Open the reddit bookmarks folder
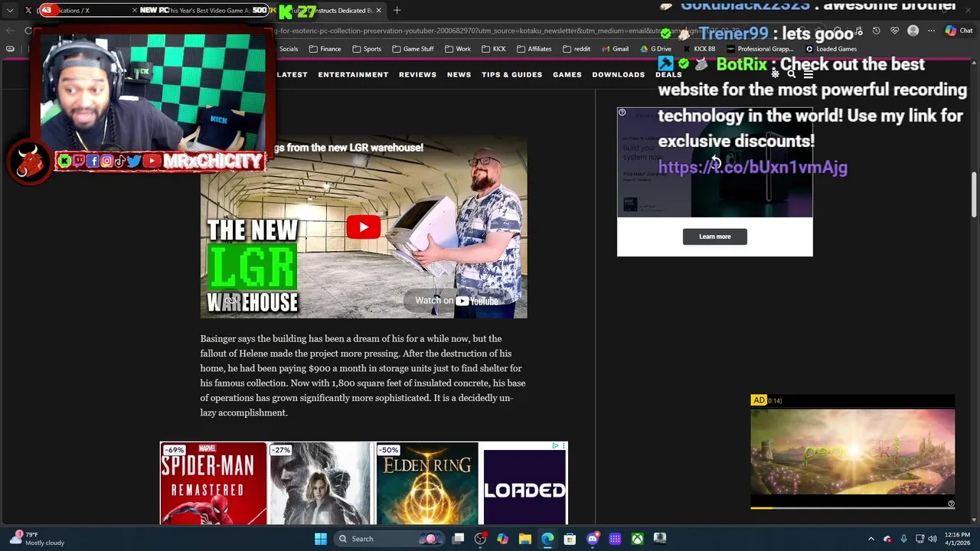 pyautogui.click(x=576, y=49)
